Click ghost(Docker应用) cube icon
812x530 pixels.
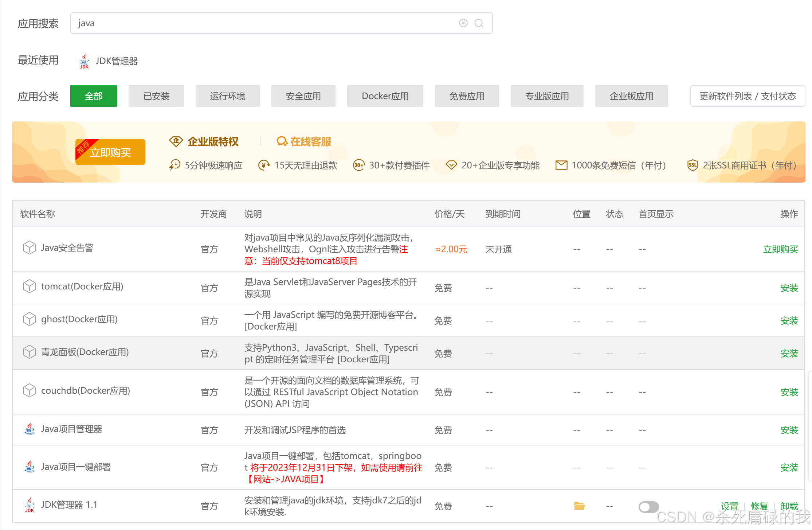(x=29, y=319)
